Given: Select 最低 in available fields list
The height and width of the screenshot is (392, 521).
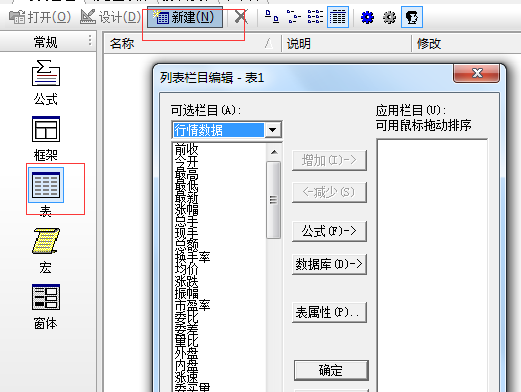Looking at the screenshot, I should [187, 186].
